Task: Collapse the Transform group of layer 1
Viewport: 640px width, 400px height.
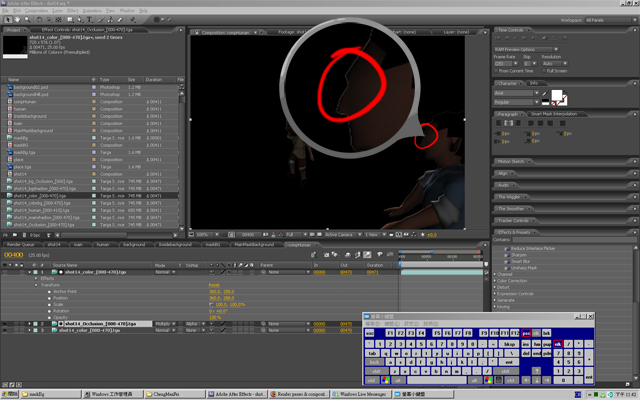Action: pos(36,285)
